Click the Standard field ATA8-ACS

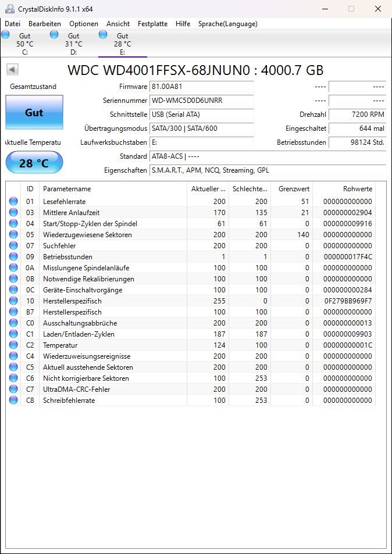tap(268, 156)
